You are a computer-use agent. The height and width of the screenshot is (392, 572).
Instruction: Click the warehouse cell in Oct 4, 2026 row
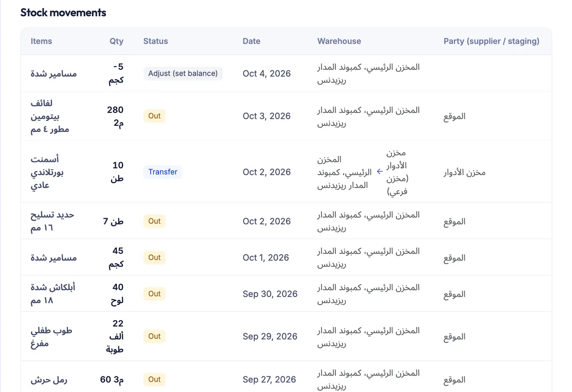pos(368,73)
